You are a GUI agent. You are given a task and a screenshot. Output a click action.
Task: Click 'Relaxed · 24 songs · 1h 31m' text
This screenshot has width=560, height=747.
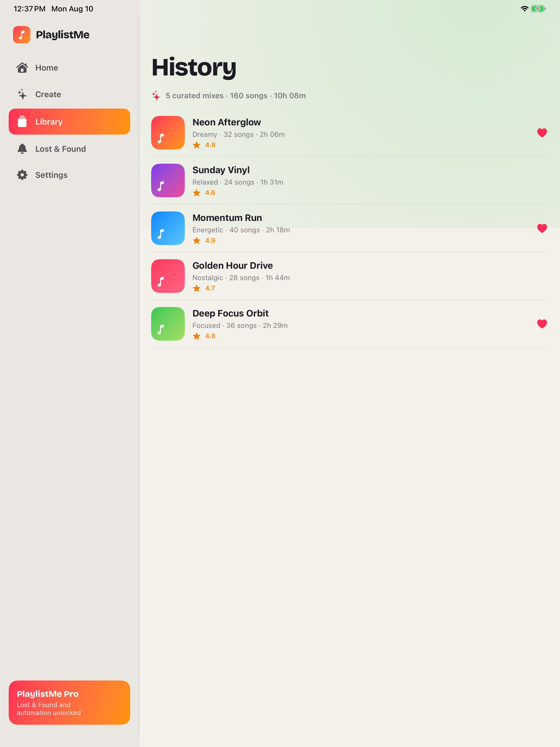pyautogui.click(x=238, y=182)
